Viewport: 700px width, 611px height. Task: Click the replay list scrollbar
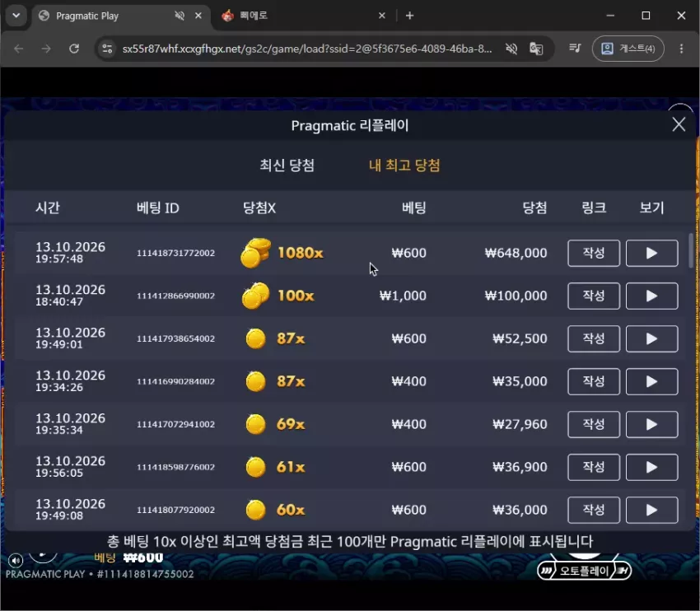tap(692, 250)
